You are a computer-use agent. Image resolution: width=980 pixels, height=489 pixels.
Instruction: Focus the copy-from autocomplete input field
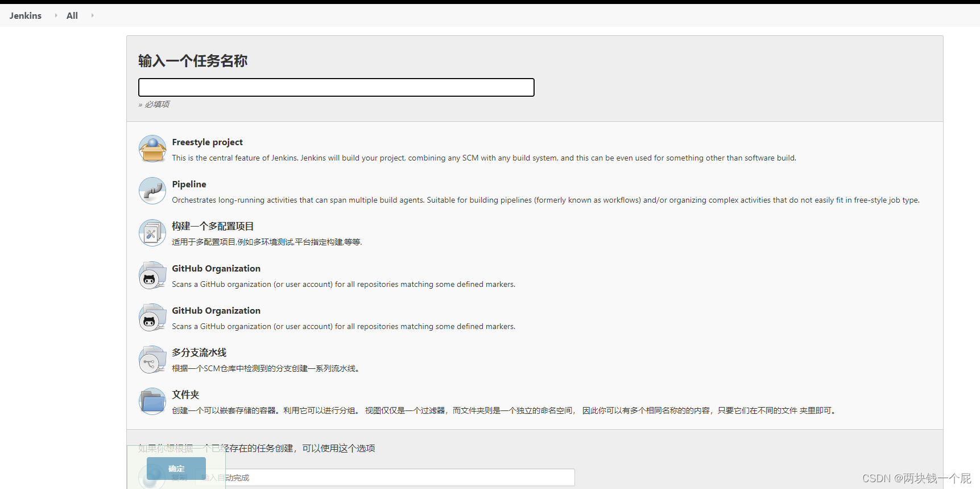click(385, 477)
